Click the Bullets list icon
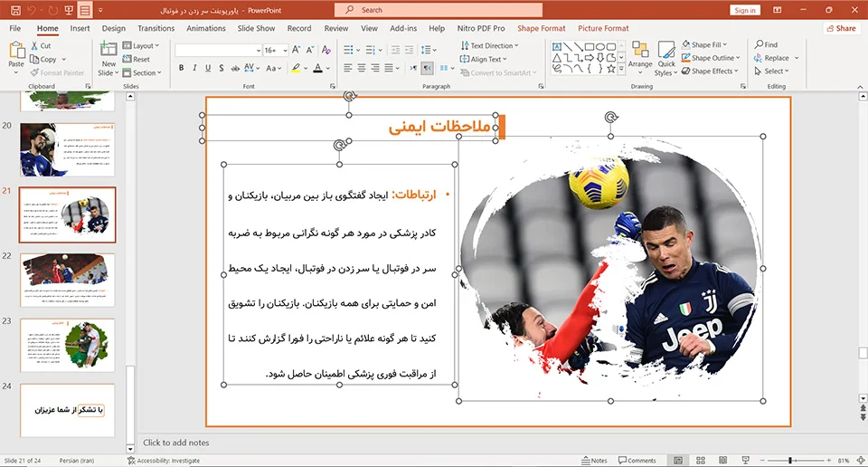 348,50
